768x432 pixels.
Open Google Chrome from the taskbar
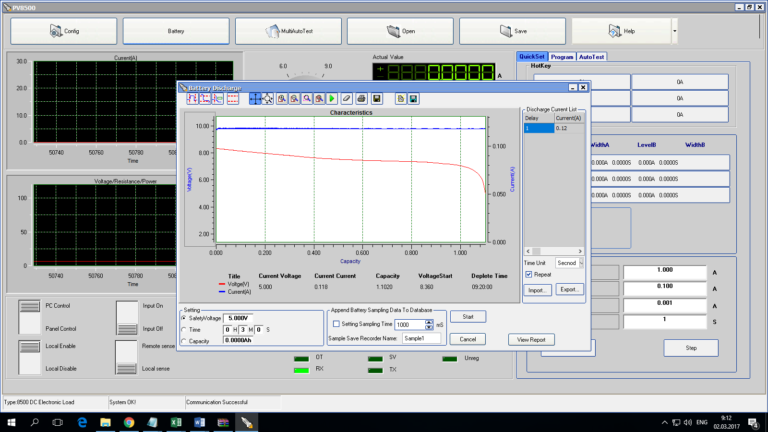coord(129,422)
